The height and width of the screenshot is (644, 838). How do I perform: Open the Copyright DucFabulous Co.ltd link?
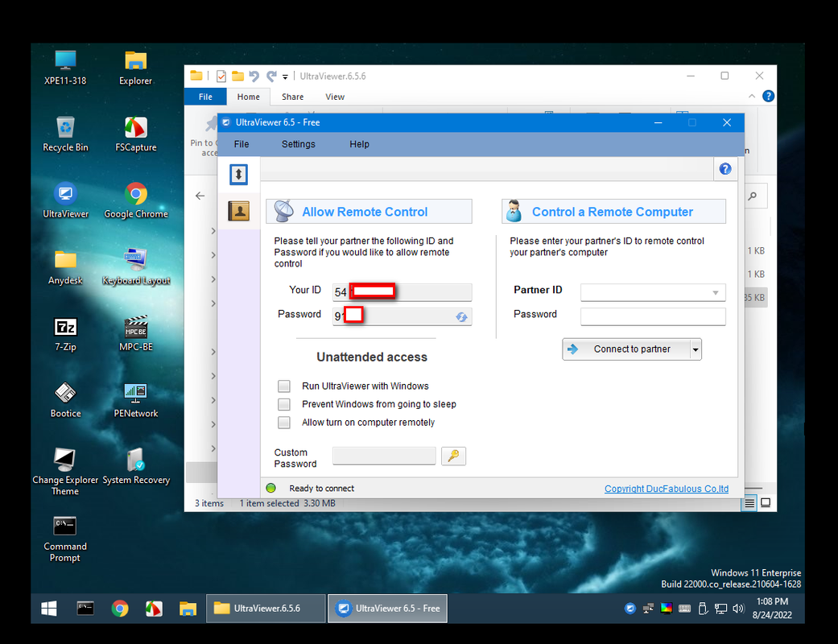click(666, 489)
